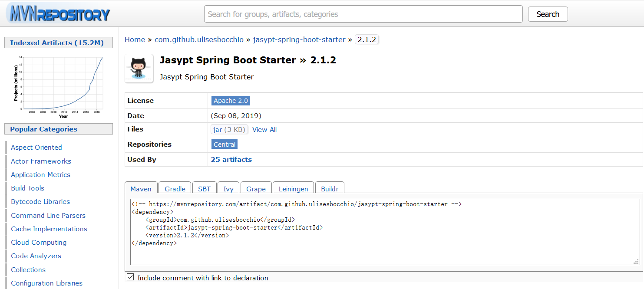
Task: Open Code Analyzers category
Action: point(36,256)
